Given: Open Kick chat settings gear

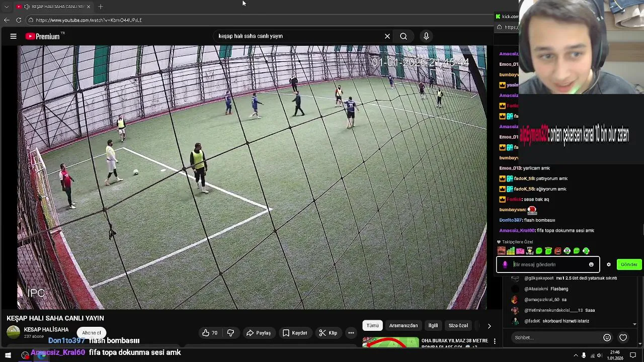Looking at the screenshot, I should [x=609, y=264].
